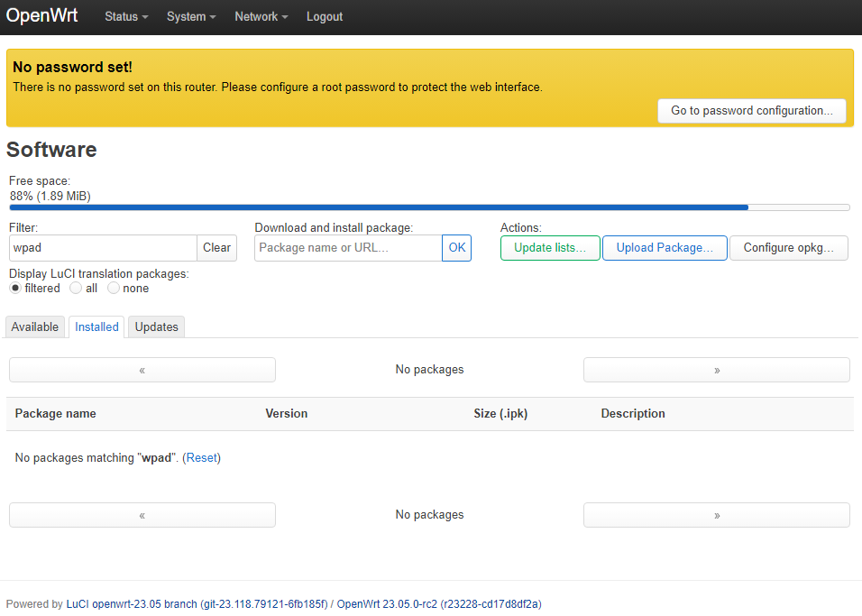Open the Upload Package dialog

[665, 247]
